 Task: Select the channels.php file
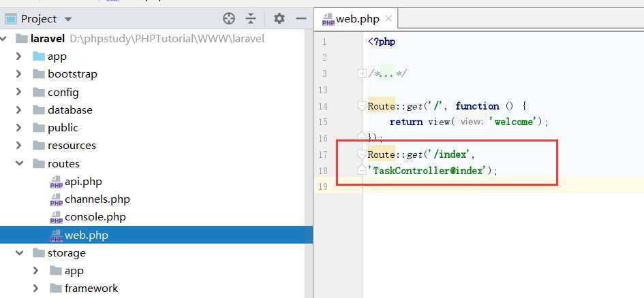[97, 199]
